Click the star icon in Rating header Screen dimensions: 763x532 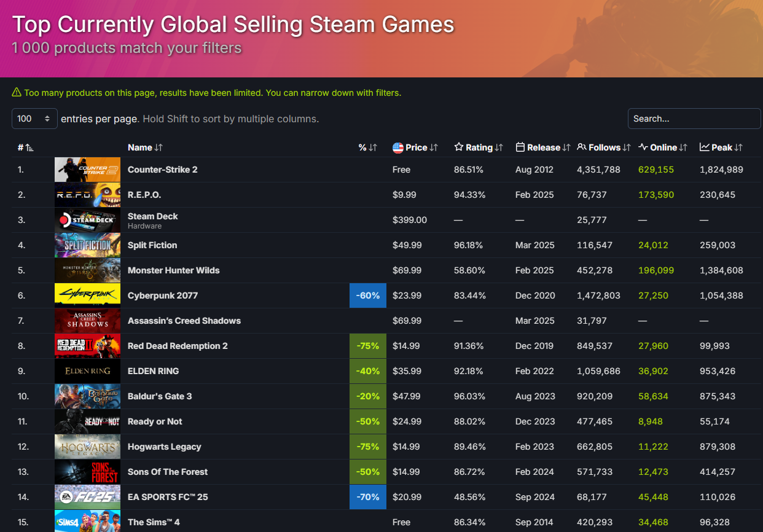coord(458,147)
